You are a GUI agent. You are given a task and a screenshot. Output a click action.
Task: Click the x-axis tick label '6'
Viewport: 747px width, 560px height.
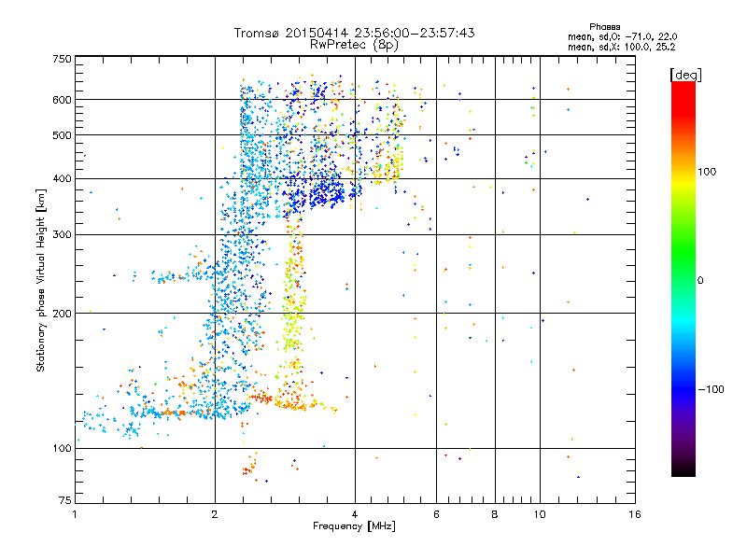pos(436,514)
